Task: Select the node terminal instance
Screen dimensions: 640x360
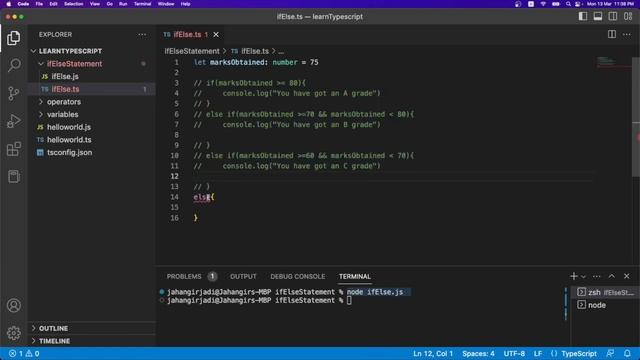Action: pyautogui.click(x=605, y=305)
